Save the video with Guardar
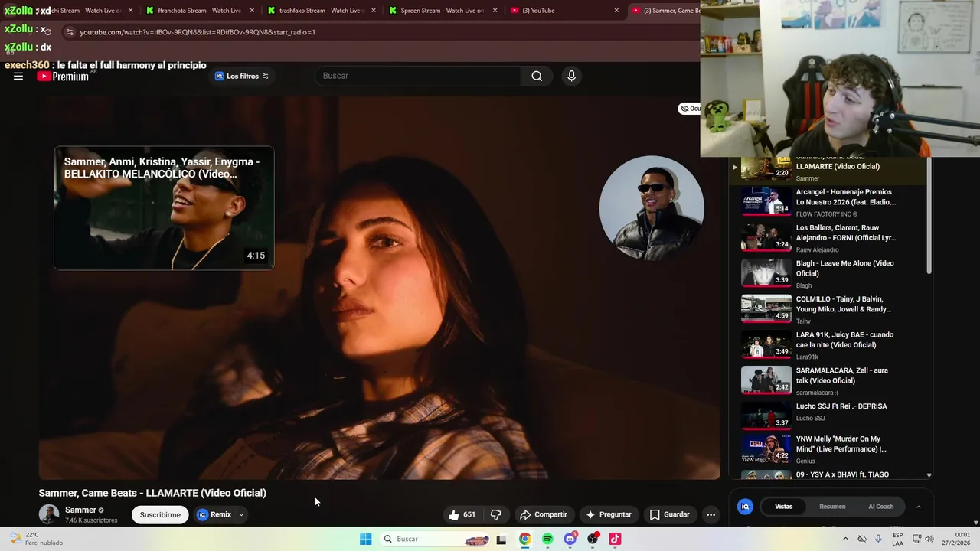This screenshot has width=980, height=551. [x=670, y=514]
